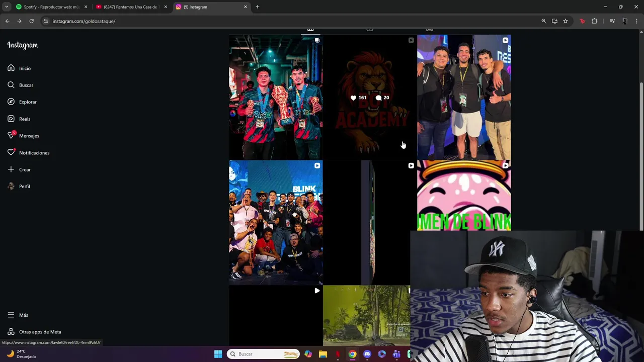Open Instagram logo home link
Image resolution: width=644 pixels, height=362 pixels.
click(x=23, y=45)
